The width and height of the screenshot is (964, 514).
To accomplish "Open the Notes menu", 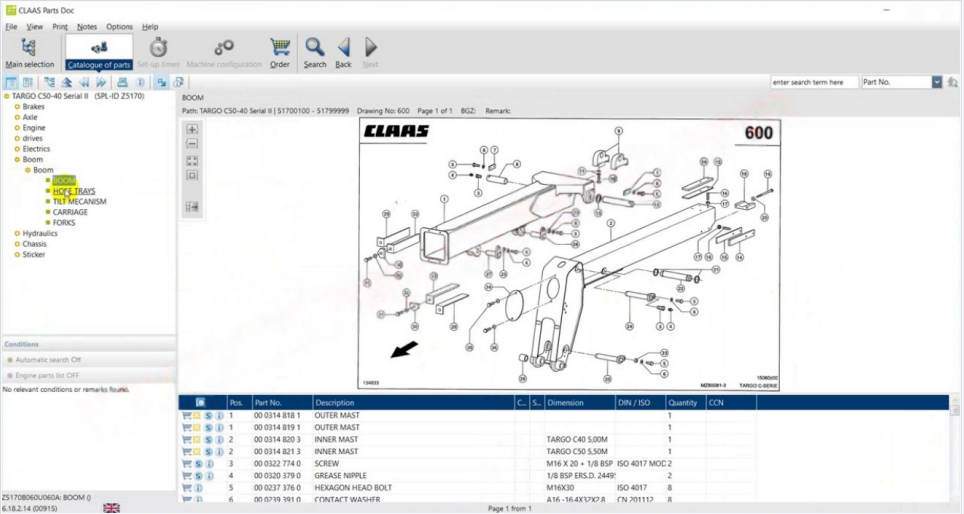I will 87,27.
